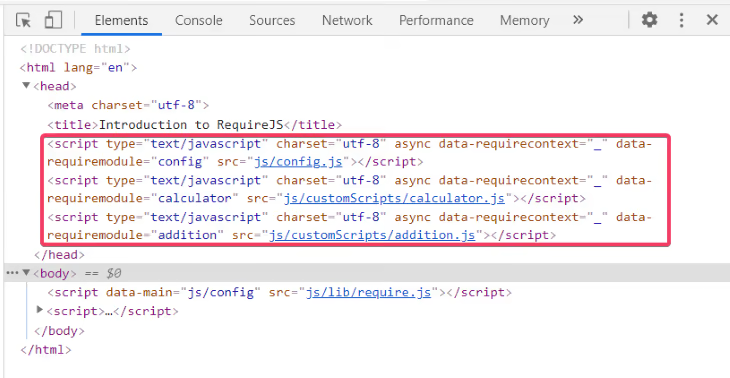The height and width of the screenshot is (378, 730).
Task: Select the closing body tag
Action: [x=60, y=331]
